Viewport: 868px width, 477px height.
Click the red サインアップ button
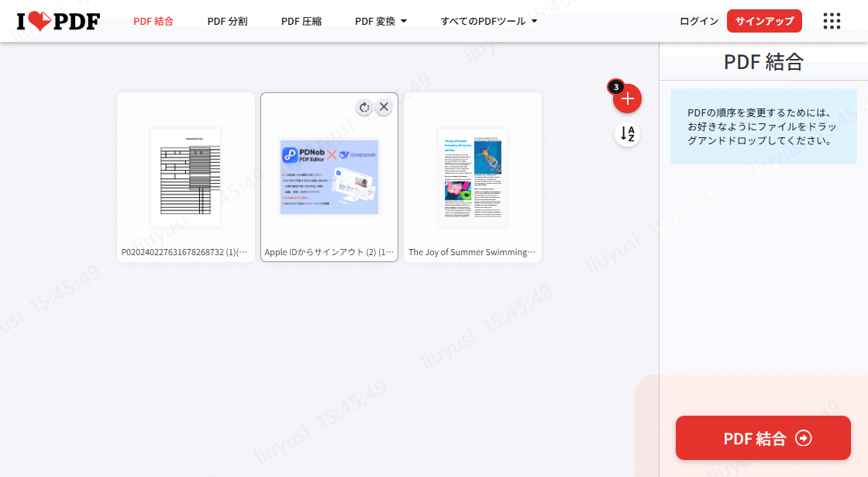[764, 21]
